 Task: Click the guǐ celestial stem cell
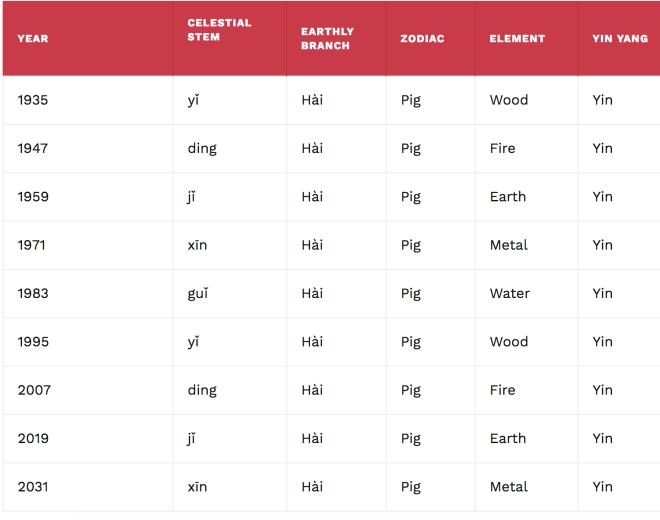click(x=199, y=293)
